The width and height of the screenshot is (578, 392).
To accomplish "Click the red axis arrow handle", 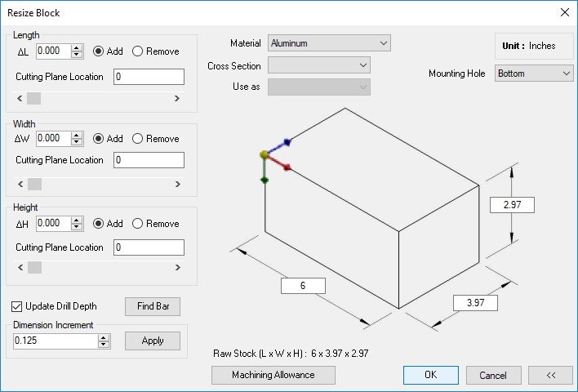I will click(287, 167).
